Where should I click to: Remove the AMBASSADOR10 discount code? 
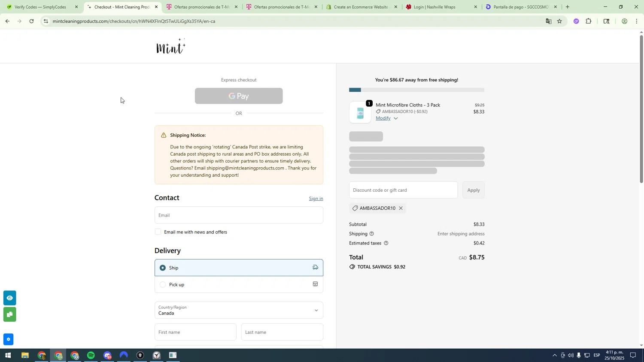(401, 208)
